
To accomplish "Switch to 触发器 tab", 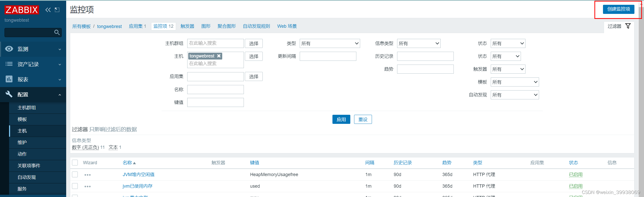I will pos(187,26).
